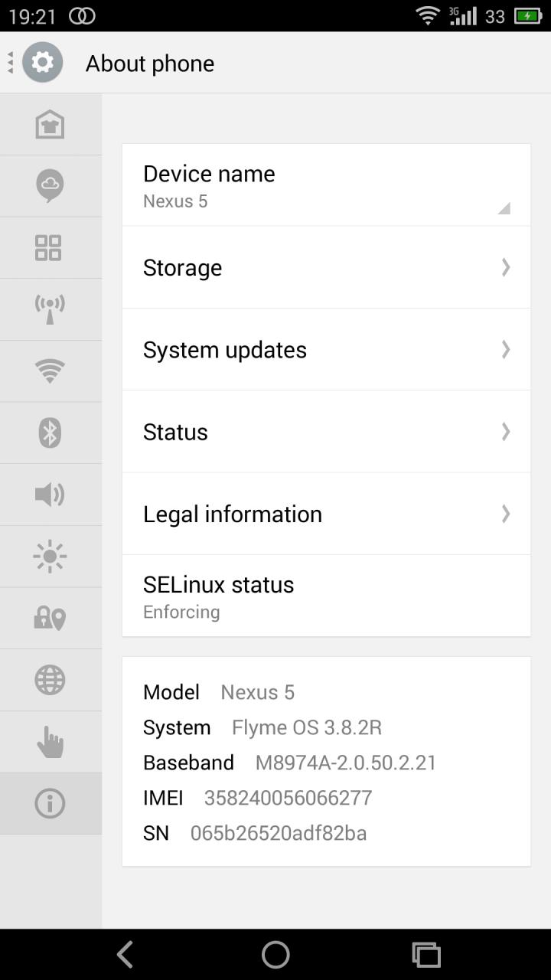This screenshot has height=980, width=551.
Task: Open the Personalization (theme shirt) sidebar icon
Action: point(50,125)
